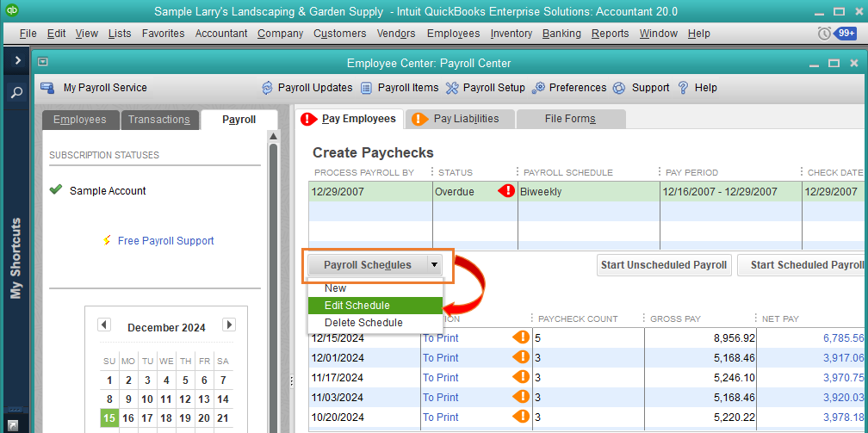Image resolution: width=868 pixels, height=433 pixels.
Task: Open the Accountant menu
Action: [x=220, y=34]
